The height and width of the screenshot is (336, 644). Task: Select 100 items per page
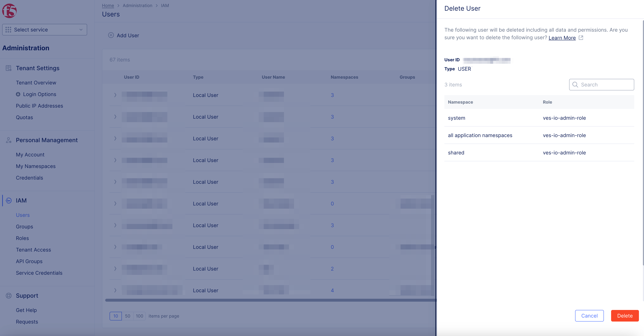[140, 316]
